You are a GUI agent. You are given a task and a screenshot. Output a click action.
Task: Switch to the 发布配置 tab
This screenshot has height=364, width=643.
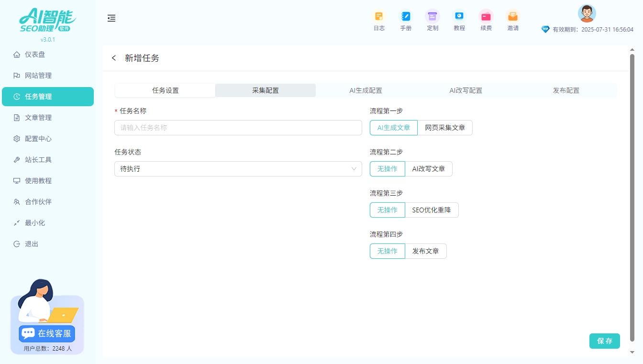[565, 90]
